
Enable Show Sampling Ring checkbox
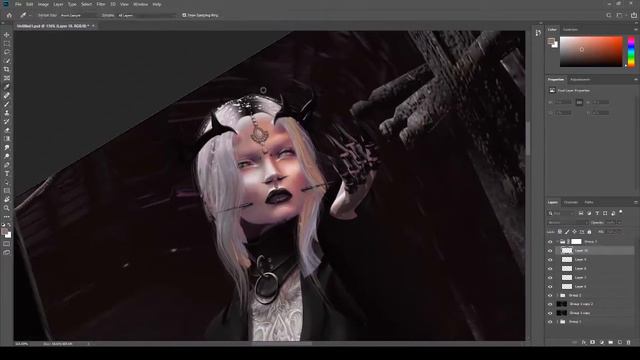[184, 15]
